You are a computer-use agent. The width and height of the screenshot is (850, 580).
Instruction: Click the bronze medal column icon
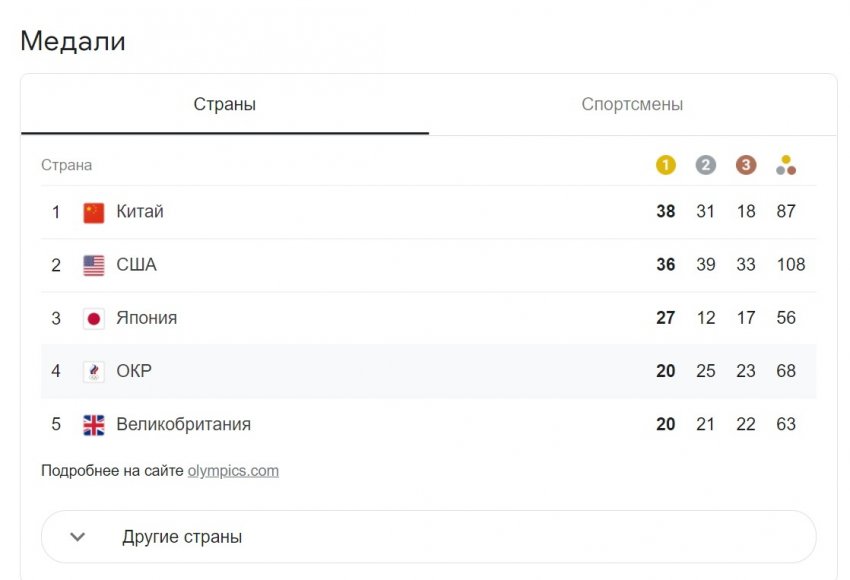point(746,164)
